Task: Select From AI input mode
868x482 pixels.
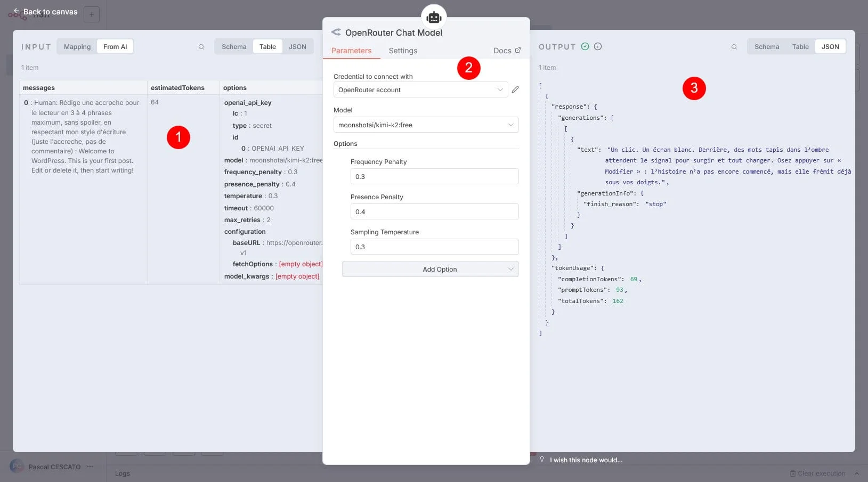Action: tap(115, 47)
